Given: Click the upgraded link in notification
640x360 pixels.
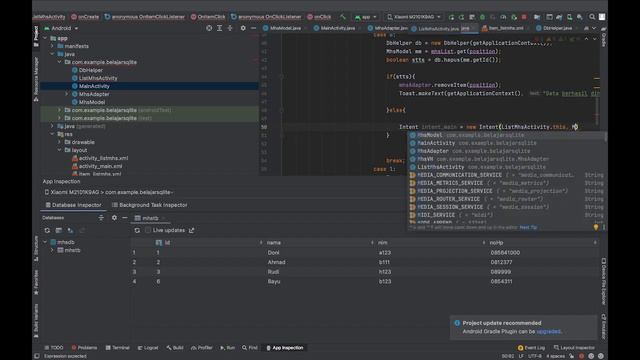Looking at the screenshot, I should coord(549,331).
